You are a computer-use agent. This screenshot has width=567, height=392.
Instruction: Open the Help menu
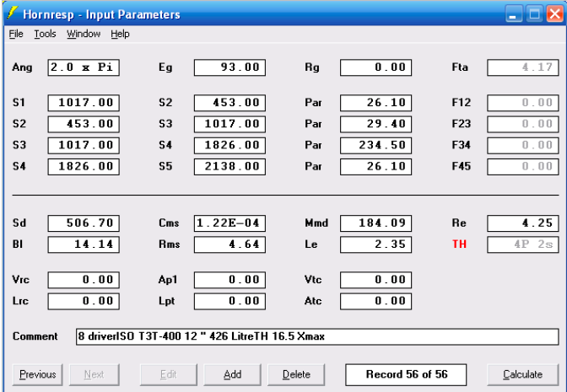coord(120,34)
